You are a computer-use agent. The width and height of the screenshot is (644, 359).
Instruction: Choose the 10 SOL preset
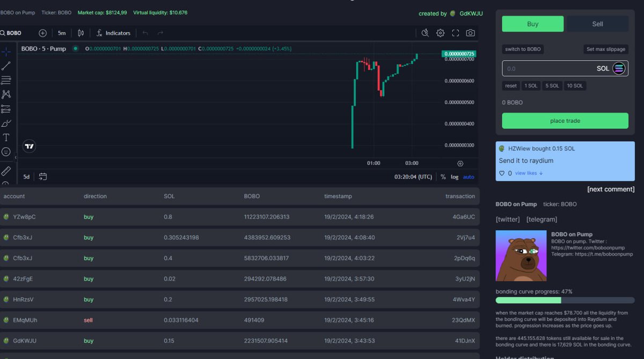click(x=575, y=86)
